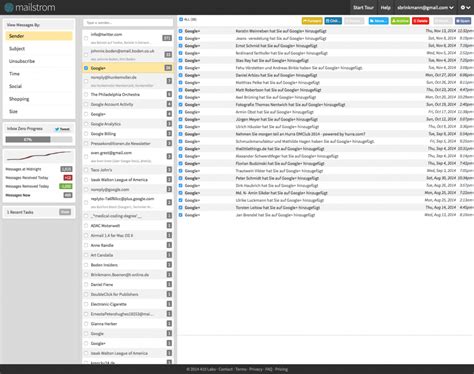The width and height of the screenshot is (474, 374).
Task: Open the account email dropdown
Action: (x=425, y=7)
